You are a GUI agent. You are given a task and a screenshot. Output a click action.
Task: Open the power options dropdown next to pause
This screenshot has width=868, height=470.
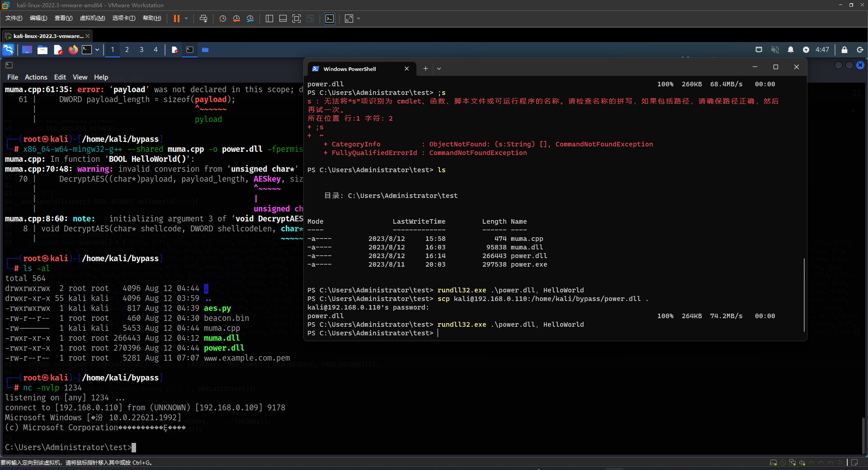(x=186, y=19)
